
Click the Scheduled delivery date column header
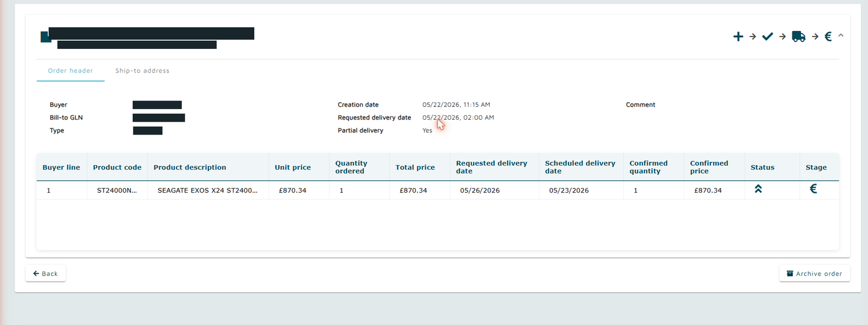coord(580,167)
